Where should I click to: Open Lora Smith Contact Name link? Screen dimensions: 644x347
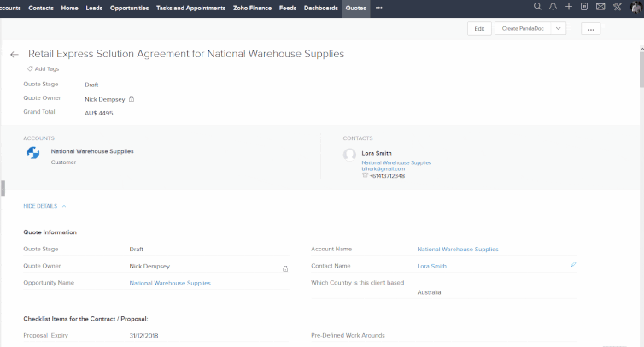[x=431, y=266]
